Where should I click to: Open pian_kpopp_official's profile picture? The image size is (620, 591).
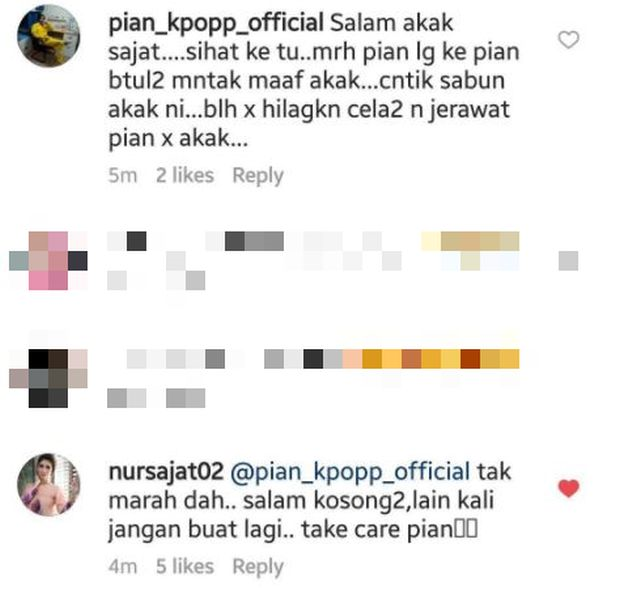[49, 36]
